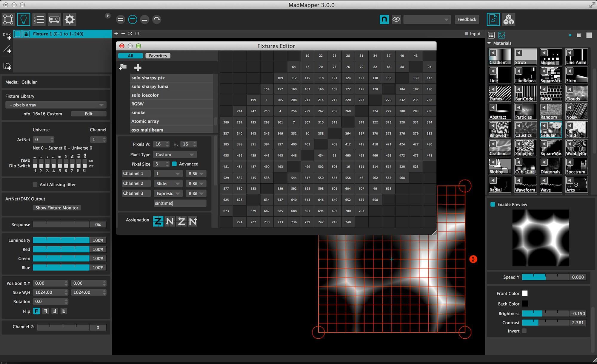Open the Pixel Type Custom dropdown
Viewport: 597px width, 364px height.
(175, 155)
